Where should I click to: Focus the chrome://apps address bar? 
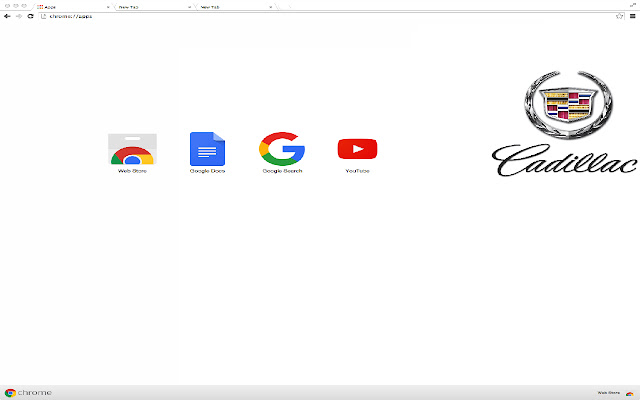[x=331, y=16]
